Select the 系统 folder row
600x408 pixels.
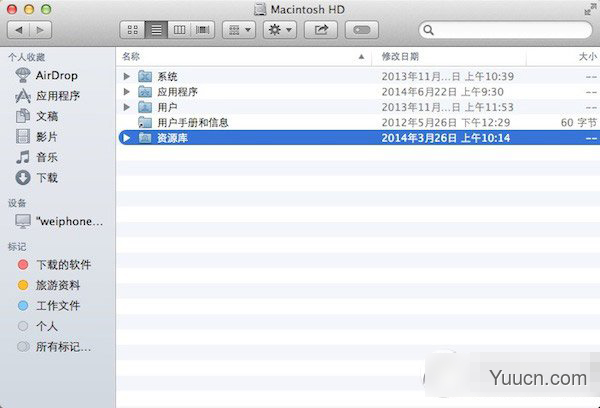click(x=359, y=77)
